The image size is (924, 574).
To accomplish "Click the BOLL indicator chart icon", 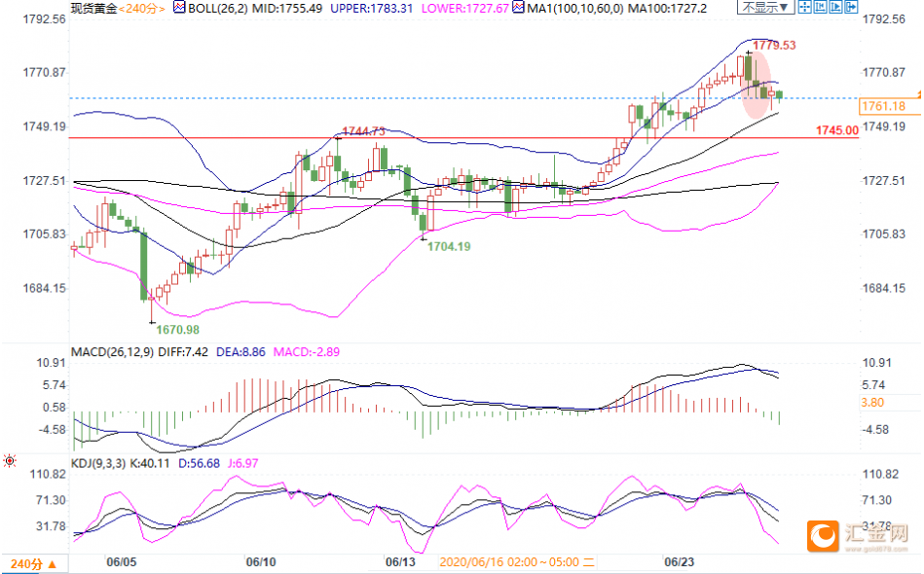I will [179, 8].
